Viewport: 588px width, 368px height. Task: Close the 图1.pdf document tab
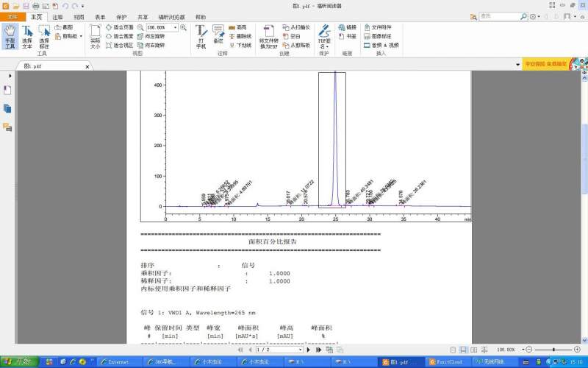(87, 66)
